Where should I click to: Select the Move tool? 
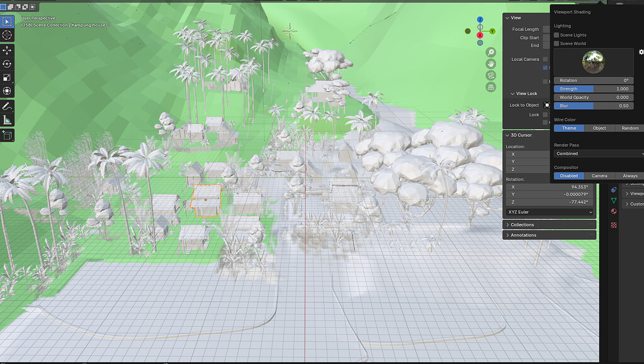click(x=7, y=50)
